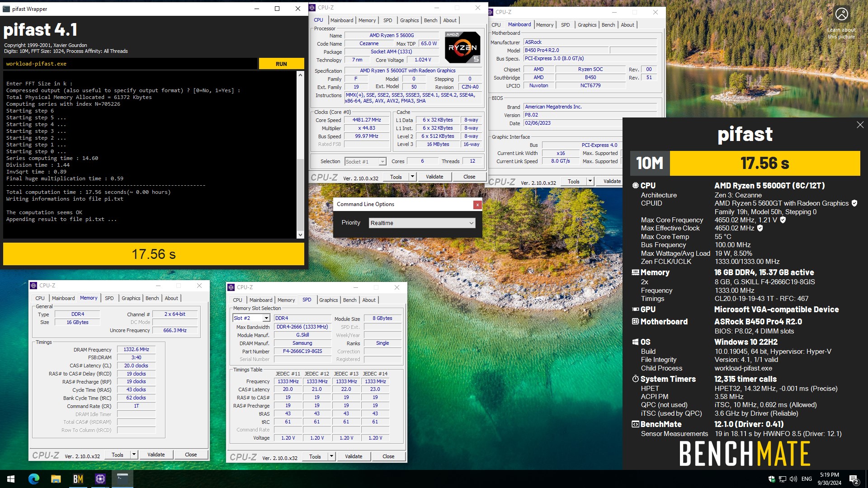Screen dimensions: 868x488
Task: Click Tools dropdown arrow in Memory window
Action: 134,455
